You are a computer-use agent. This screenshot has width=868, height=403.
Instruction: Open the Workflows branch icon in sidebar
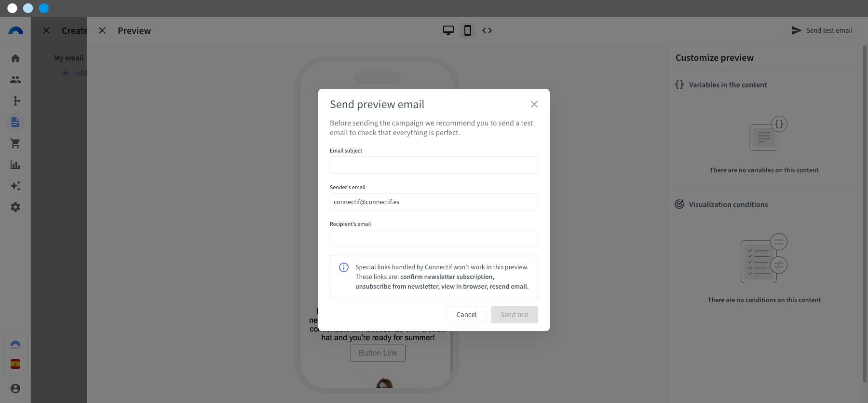(15, 101)
